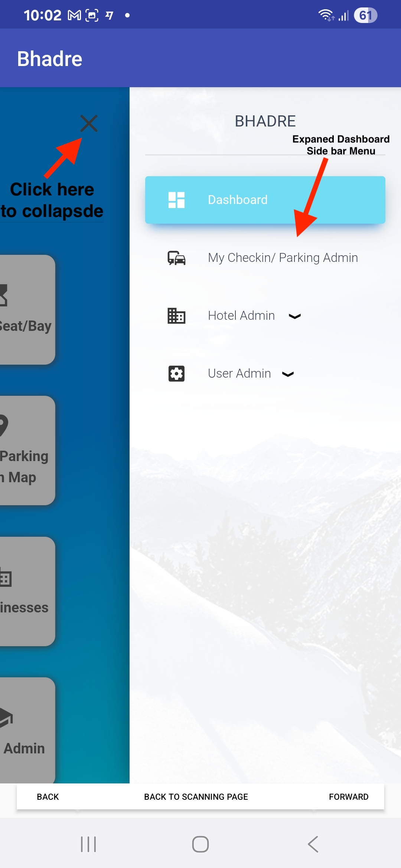
Task: Tap Android home button
Action: (x=200, y=844)
